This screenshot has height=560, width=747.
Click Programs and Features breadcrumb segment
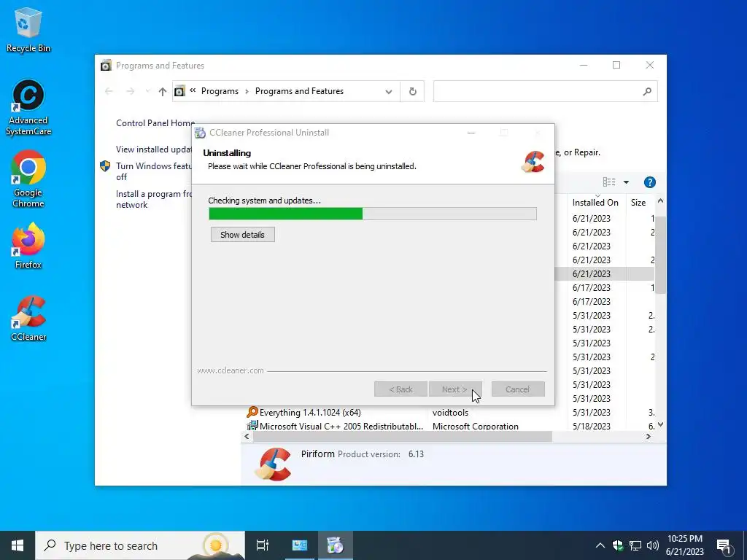pyautogui.click(x=299, y=91)
